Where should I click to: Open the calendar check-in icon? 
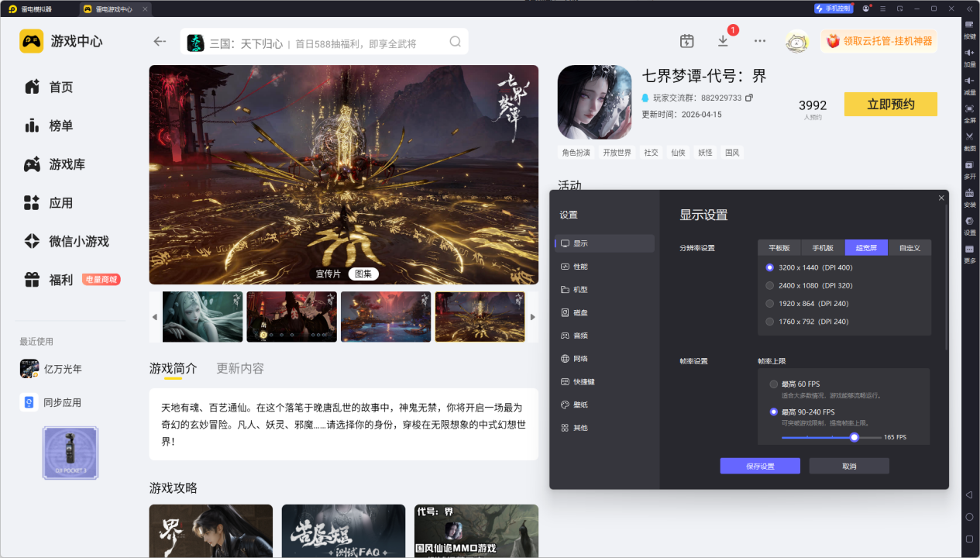click(686, 41)
